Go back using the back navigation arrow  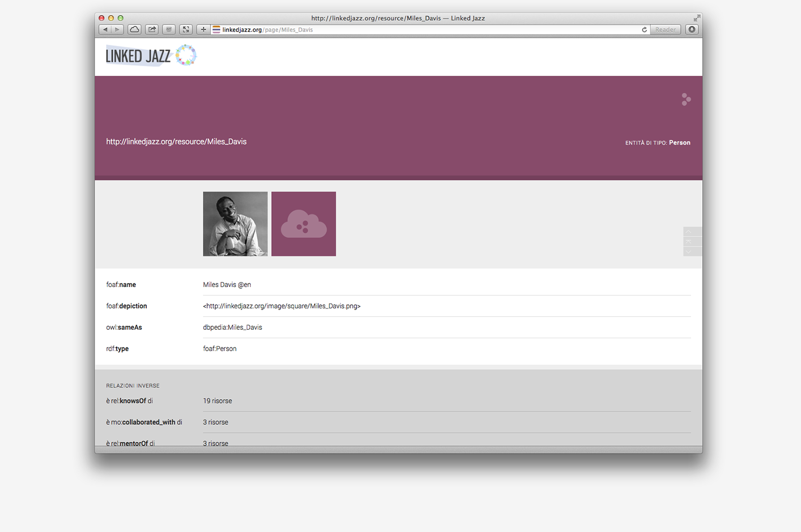[x=105, y=29]
